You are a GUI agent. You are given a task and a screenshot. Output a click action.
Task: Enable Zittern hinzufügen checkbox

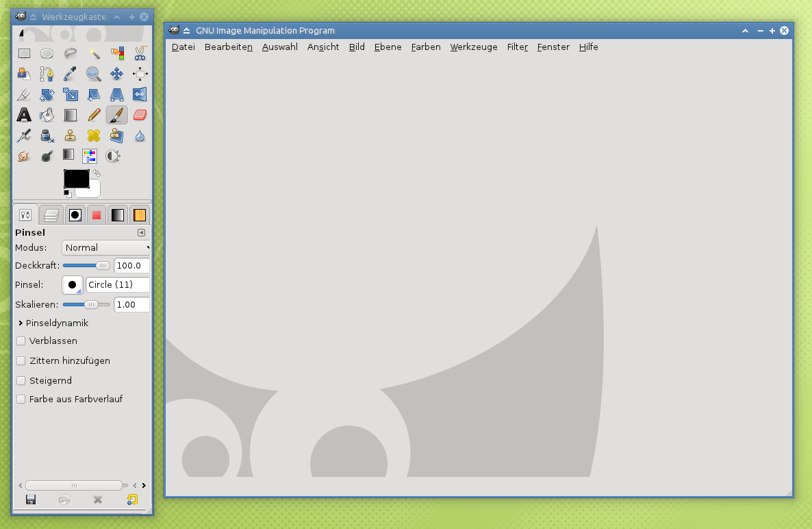[x=21, y=360]
